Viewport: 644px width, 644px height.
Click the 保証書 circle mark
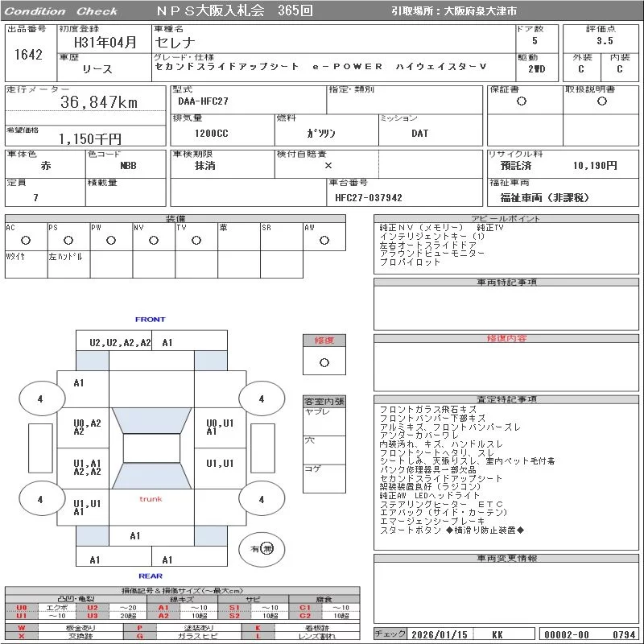522,101
